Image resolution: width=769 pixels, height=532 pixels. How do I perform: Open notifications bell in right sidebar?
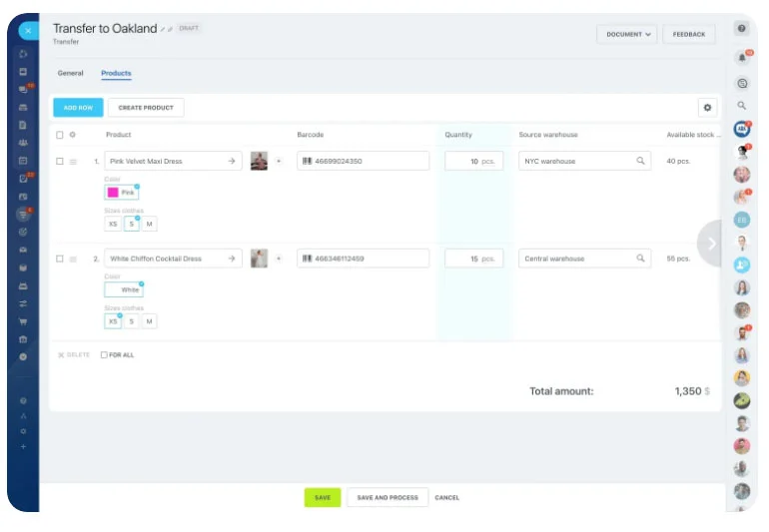(742, 58)
